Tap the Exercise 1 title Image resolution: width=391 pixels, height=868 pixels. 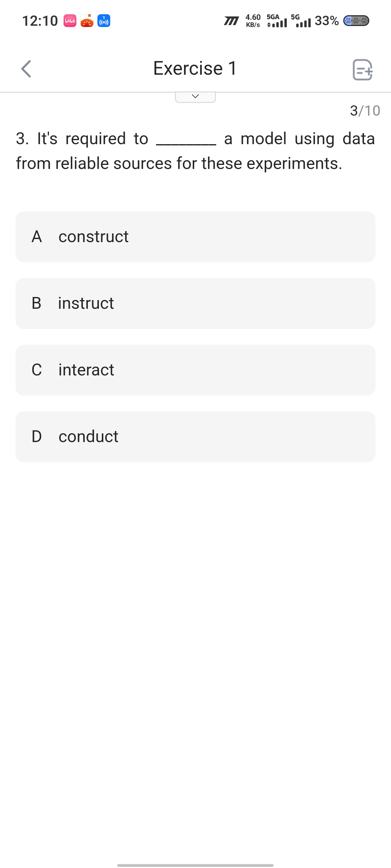(195, 68)
